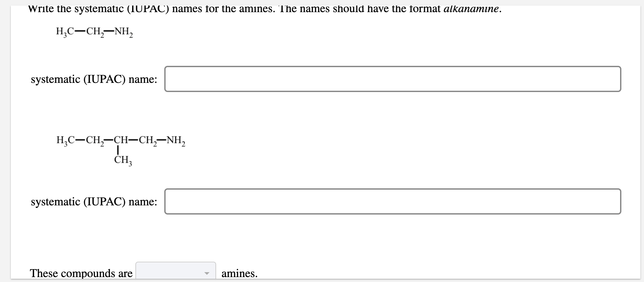Click the italic word 'alkanamine' in the instructions
Viewport: 644px width, 282px height.
click(x=472, y=9)
